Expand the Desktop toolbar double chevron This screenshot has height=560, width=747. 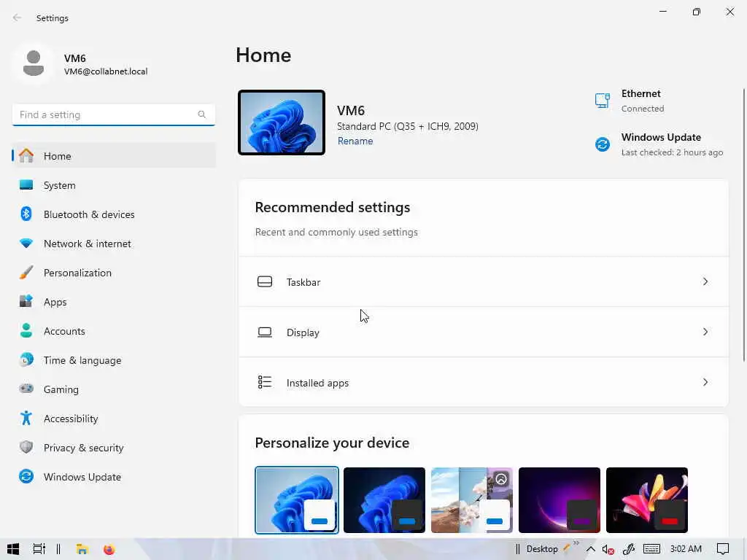pyautogui.click(x=576, y=542)
